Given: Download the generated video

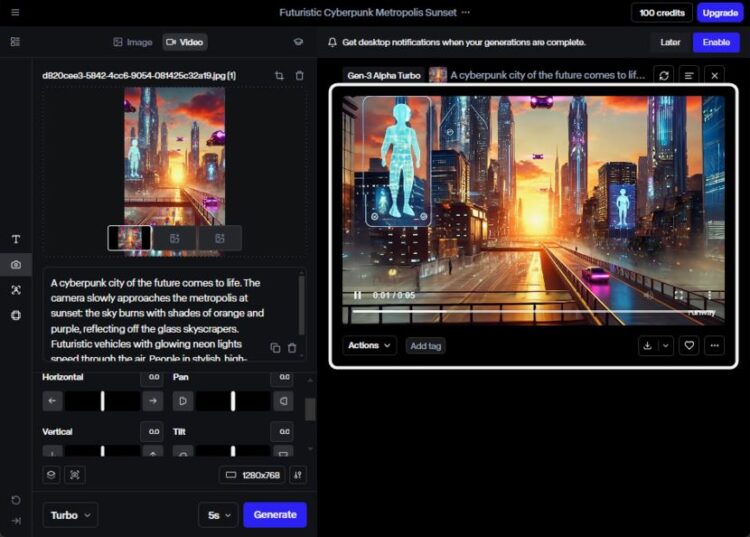Looking at the screenshot, I should click(x=648, y=345).
